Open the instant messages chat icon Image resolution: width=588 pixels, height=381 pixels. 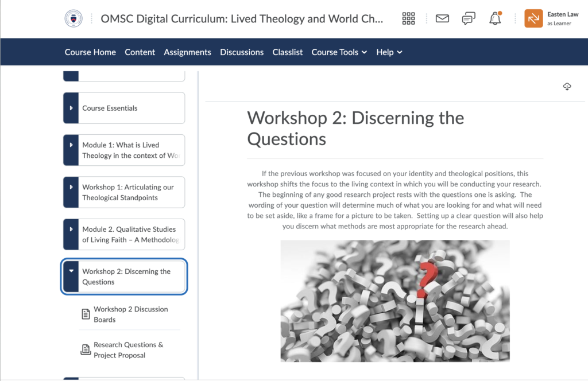coord(469,18)
